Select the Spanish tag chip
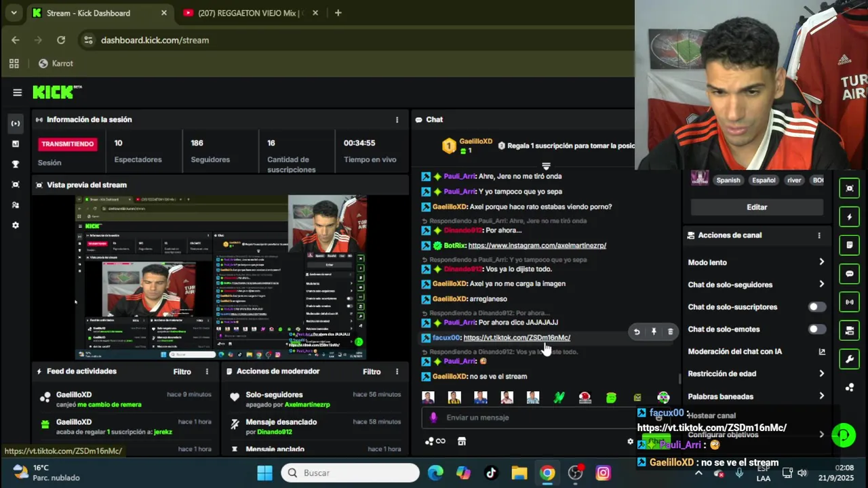The height and width of the screenshot is (488, 868). (728, 180)
